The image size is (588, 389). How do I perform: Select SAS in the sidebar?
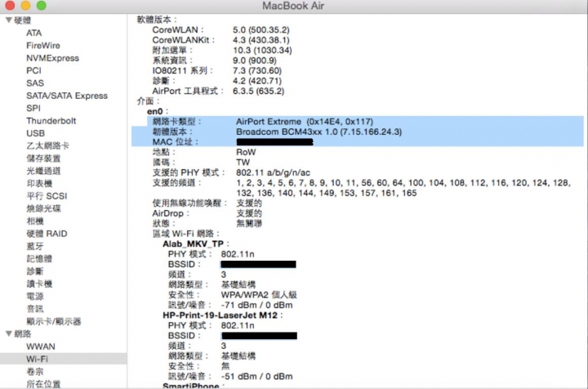click(x=35, y=83)
